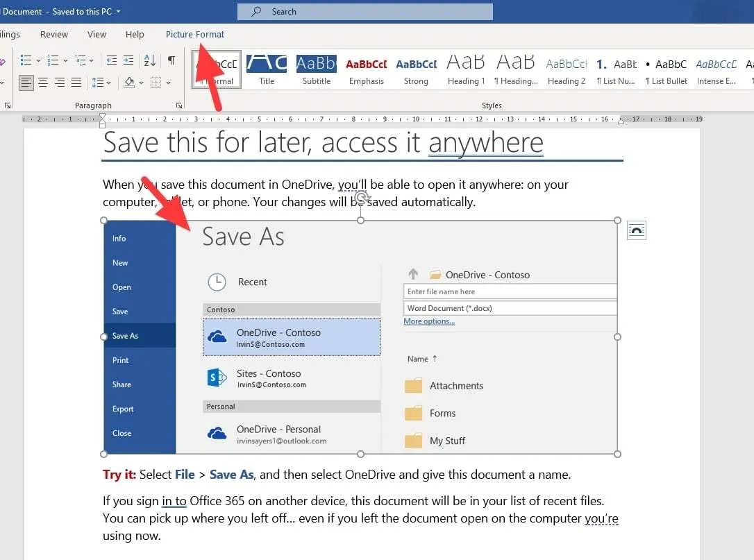
Task: Click the Bullets list icon
Action: [x=26, y=60]
